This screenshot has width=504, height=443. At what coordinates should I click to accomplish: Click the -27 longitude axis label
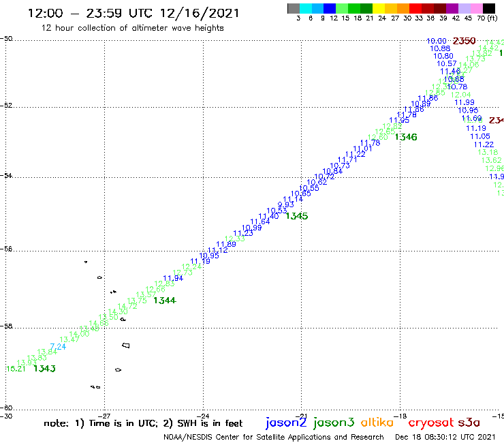pyautogui.click(x=104, y=416)
